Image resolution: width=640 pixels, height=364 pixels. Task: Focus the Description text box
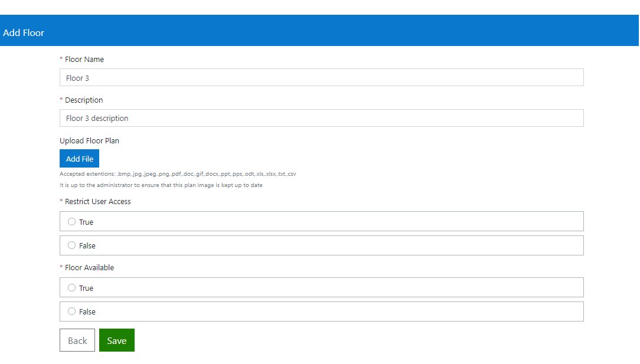(x=321, y=118)
